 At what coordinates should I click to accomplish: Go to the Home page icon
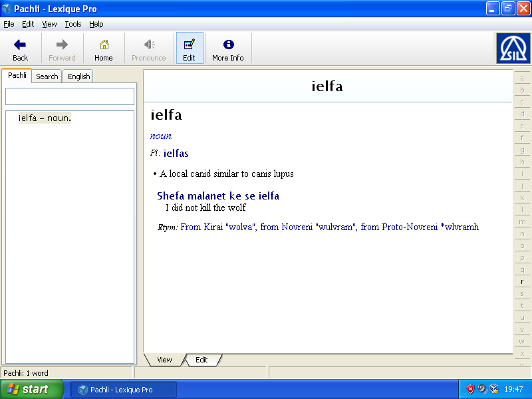pos(104,45)
